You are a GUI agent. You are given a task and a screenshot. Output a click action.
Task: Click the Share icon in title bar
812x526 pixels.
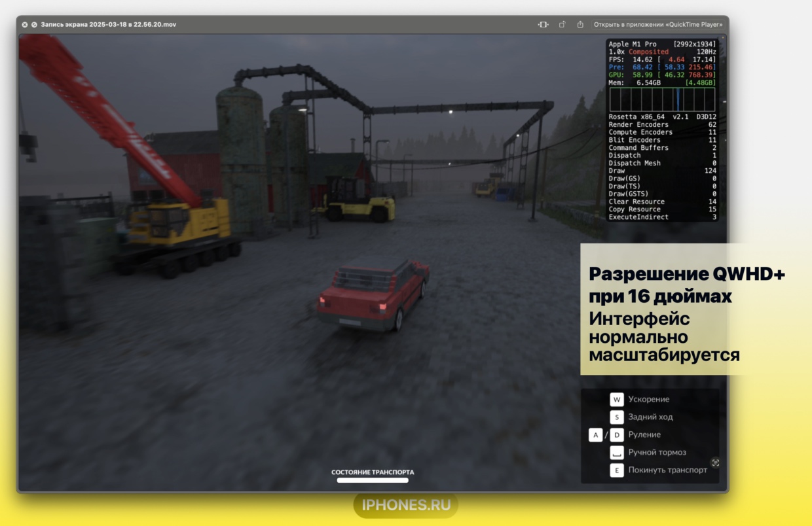tap(580, 25)
